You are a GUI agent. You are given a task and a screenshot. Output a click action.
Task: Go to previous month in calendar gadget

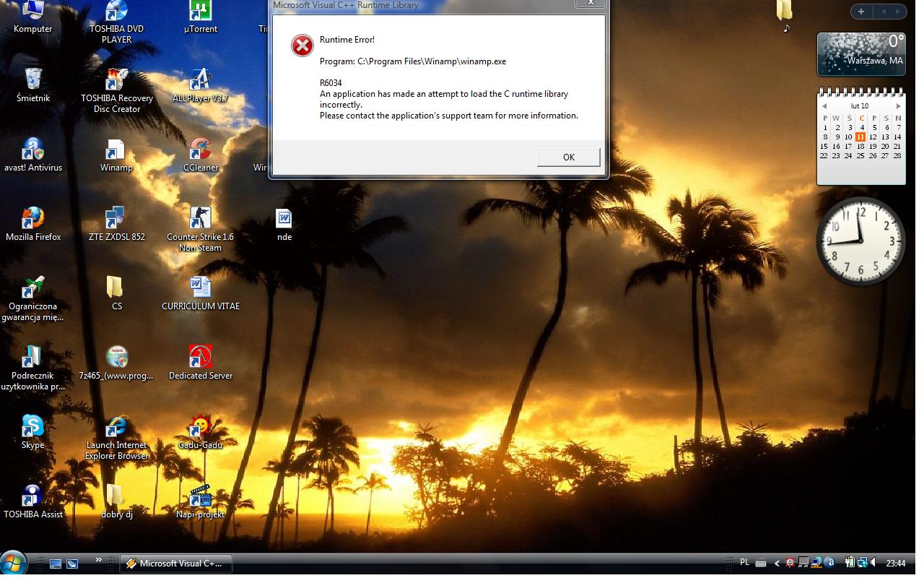point(824,106)
